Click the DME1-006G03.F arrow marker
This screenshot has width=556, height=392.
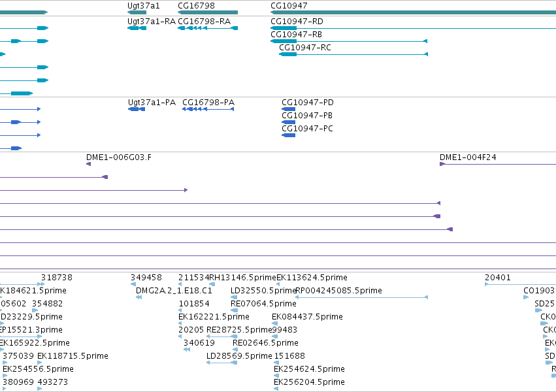(89, 164)
